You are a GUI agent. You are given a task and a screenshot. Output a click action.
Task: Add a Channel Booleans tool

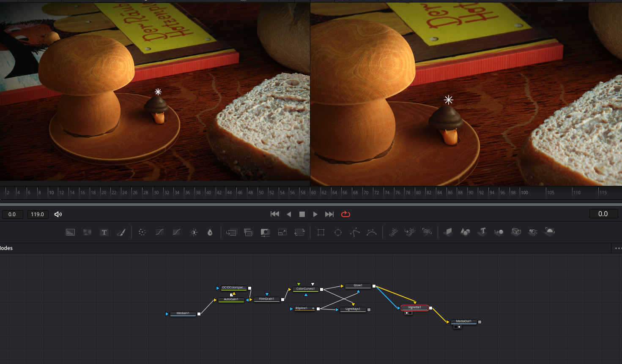[248, 232]
